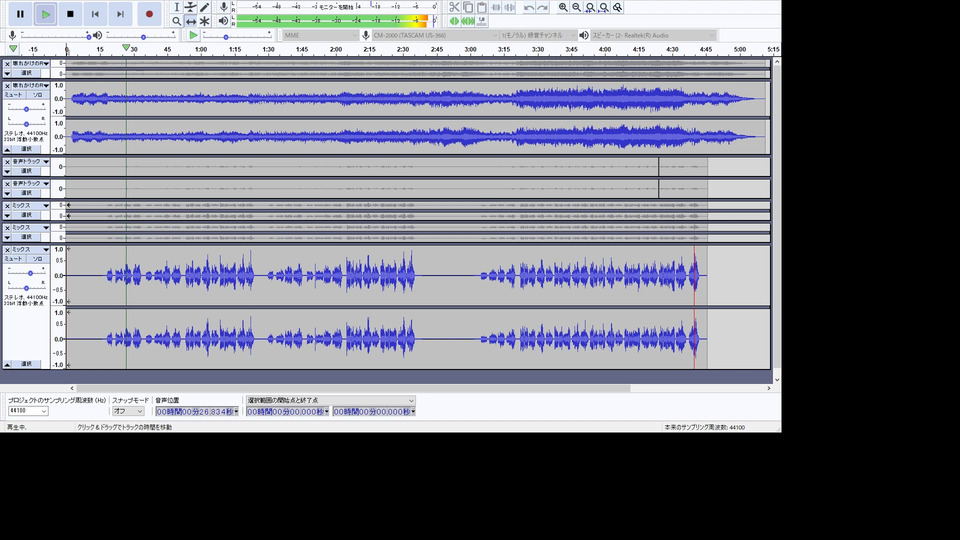The image size is (960, 540).
Task: Click the recording meter microphone icon
Action: point(223,7)
